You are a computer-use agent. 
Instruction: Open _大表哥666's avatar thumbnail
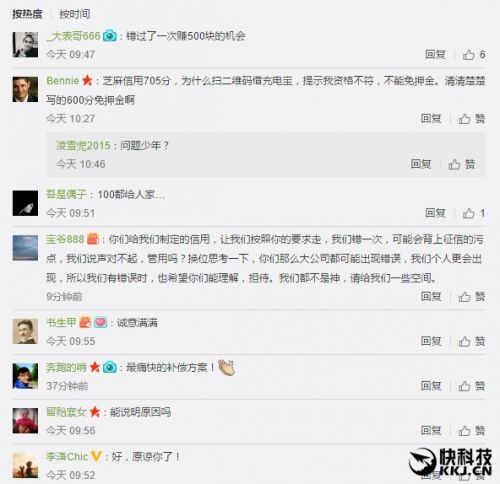pyautogui.click(x=25, y=45)
